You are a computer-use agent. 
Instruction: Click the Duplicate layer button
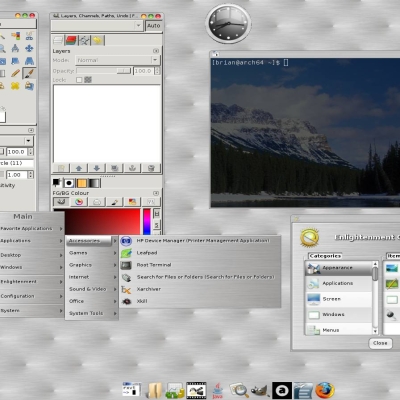tap(115, 168)
